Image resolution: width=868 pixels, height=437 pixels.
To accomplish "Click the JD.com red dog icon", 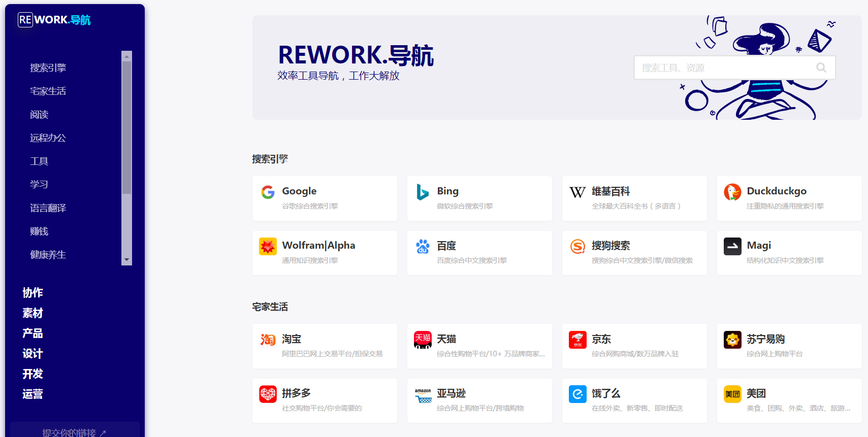I will [577, 340].
